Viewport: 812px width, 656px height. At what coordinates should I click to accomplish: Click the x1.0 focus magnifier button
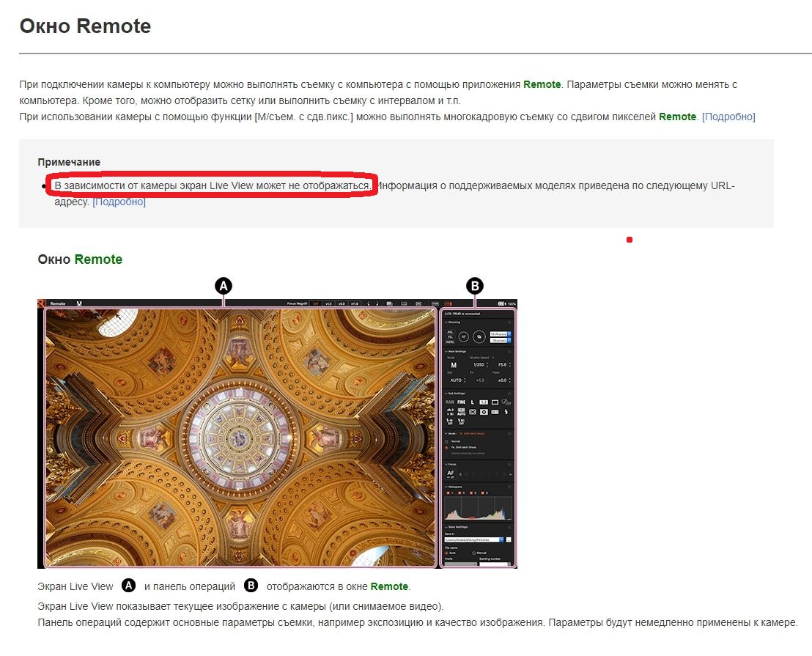[328, 303]
